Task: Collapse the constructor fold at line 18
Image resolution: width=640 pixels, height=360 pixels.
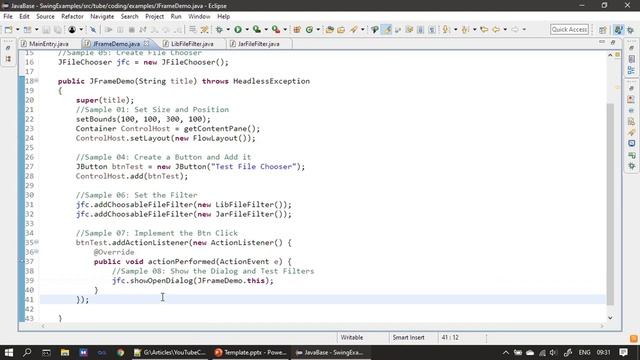Action: (36, 80)
